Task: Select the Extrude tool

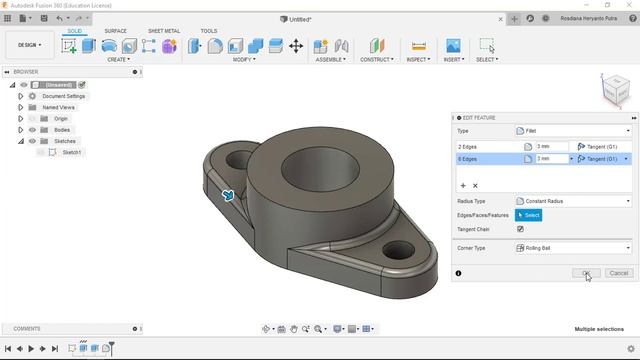Action: pos(89,46)
